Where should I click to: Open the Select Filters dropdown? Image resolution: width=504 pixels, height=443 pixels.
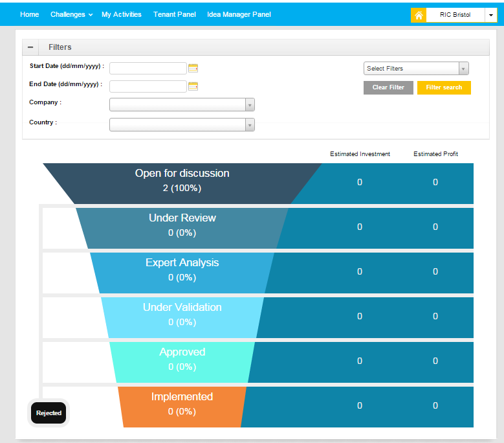416,69
